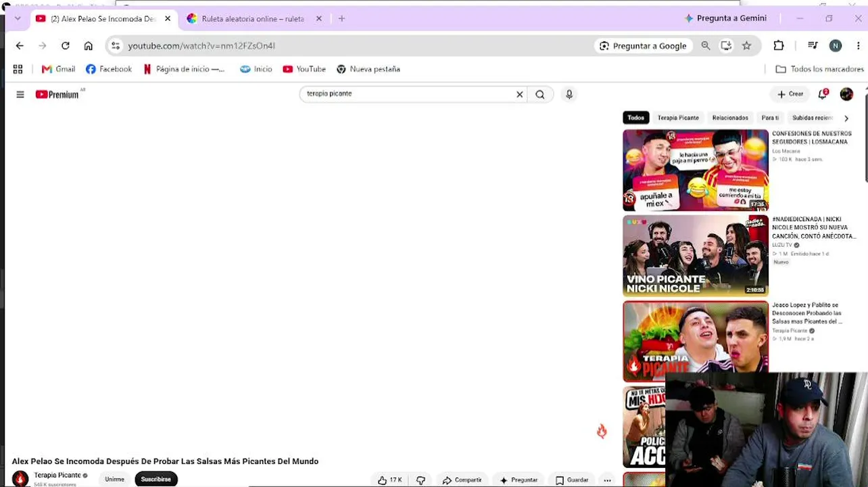Screen dimensions: 868x487
Task: Expand the Todos los marcadores folder
Action: click(819, 69)
